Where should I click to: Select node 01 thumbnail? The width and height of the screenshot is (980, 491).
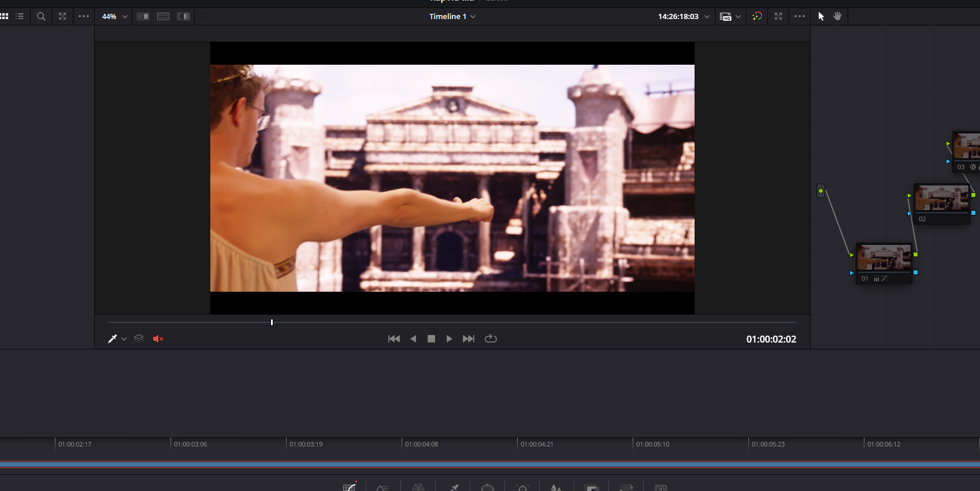tap(884, 258)
